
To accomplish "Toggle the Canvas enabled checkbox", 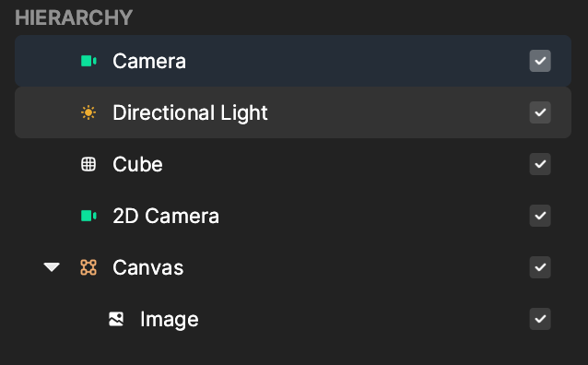I will click(x=540, y=267).
